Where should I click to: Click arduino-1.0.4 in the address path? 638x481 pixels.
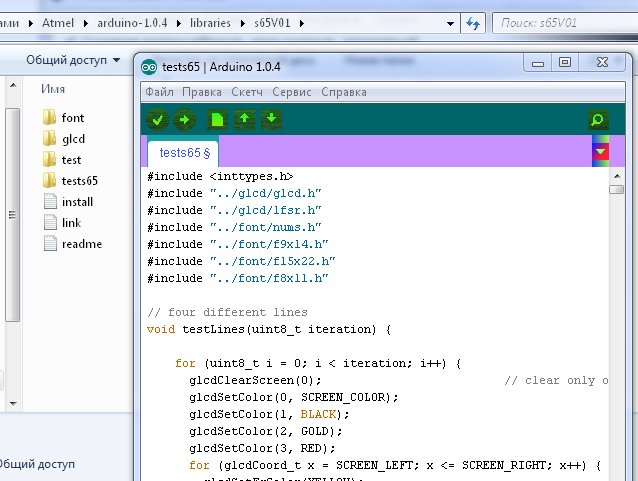click(132, 23)
